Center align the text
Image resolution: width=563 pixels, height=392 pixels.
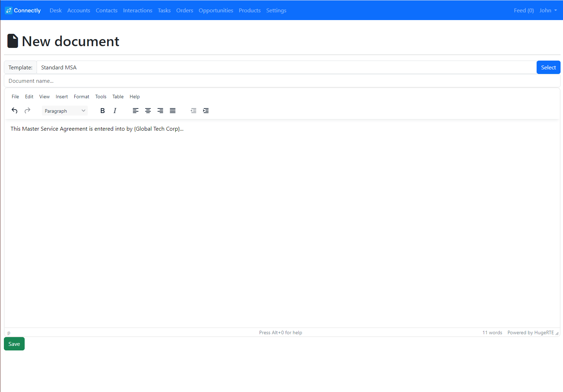coord(148,111)
